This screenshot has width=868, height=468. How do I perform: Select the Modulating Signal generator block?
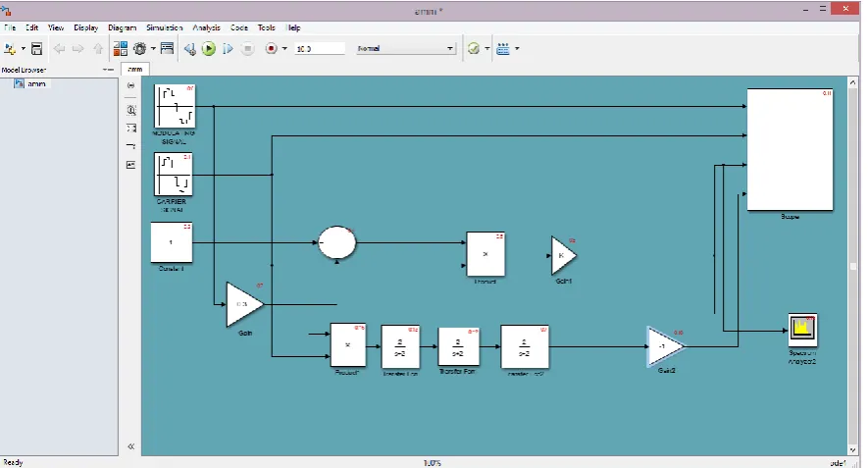tap(175, 106)
